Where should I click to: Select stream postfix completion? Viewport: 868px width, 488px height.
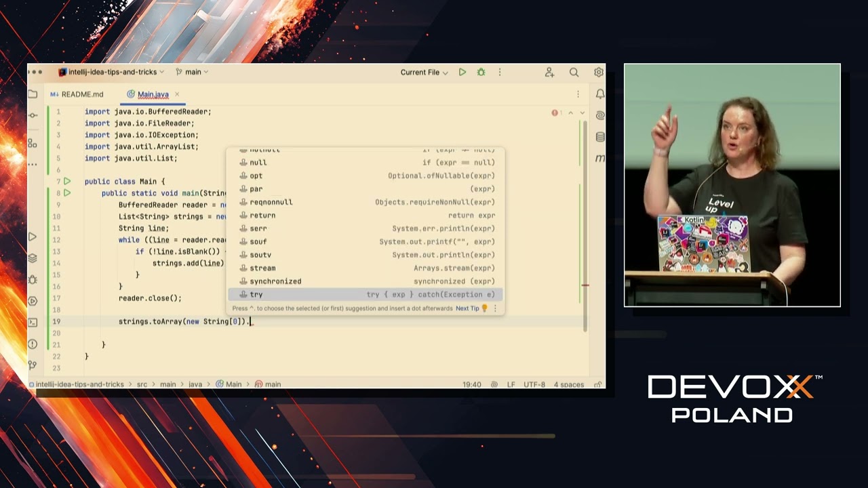(x=366, y=268)
